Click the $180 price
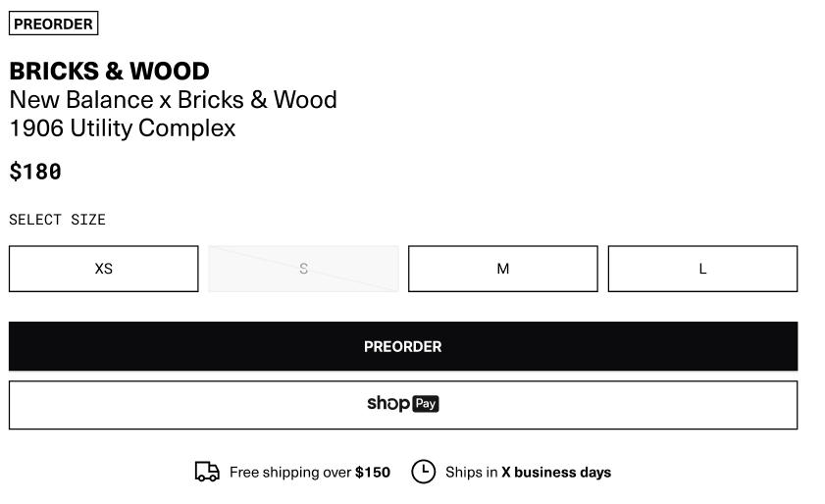The width and height of the screenshot is (825, 504). click(x=35, y=172)
